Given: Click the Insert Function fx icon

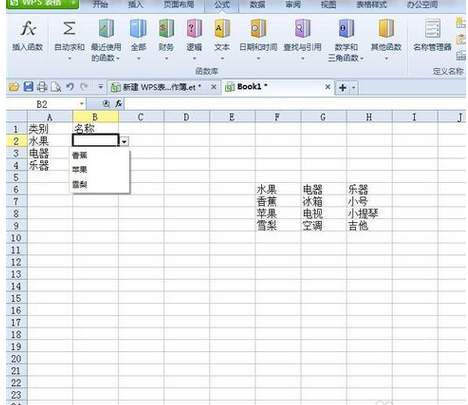Looking at the screenshot, I should tap(28, 28).
